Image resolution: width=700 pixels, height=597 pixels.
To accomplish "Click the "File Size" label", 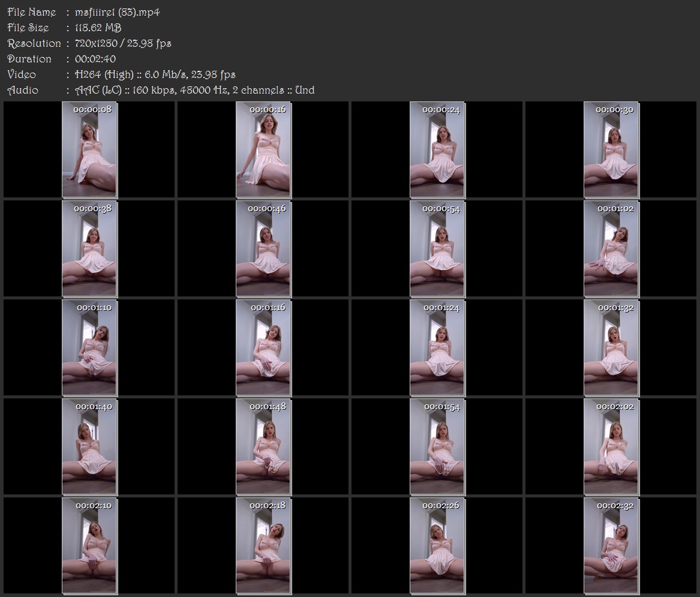I will [x=28, y=28].
